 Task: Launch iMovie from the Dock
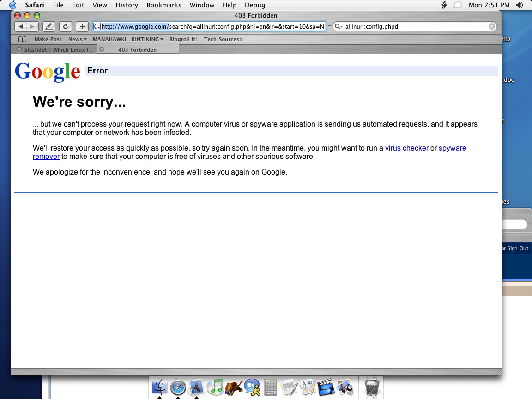coord(326,387)
